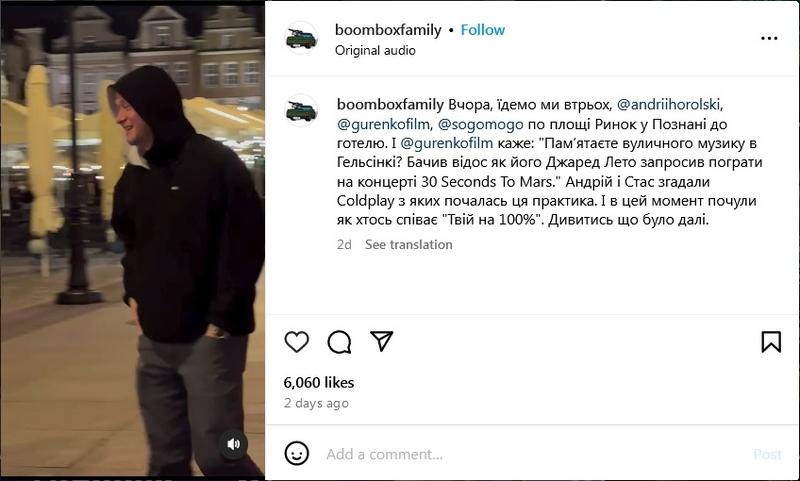Click See translation under the caption
This screenshot has width=800, height=481.
tap(409, 245)
